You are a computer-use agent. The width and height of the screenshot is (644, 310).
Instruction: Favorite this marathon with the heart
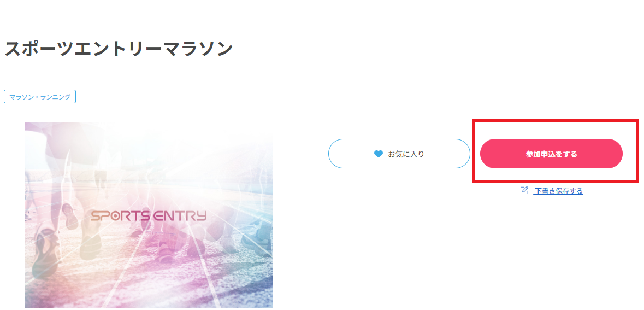379,154
